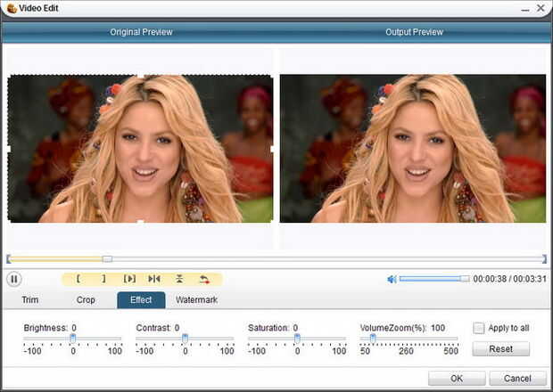The width and height of the screenshot is (553, 392).
Task: Click the Cancel button
Action: (517, 379)
